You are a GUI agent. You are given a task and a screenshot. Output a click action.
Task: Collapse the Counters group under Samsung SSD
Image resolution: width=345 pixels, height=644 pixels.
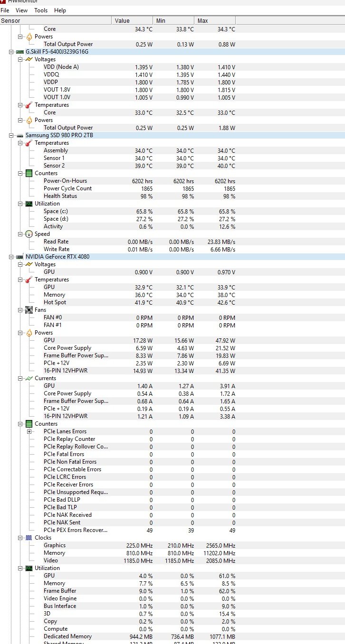click(20, 173)
